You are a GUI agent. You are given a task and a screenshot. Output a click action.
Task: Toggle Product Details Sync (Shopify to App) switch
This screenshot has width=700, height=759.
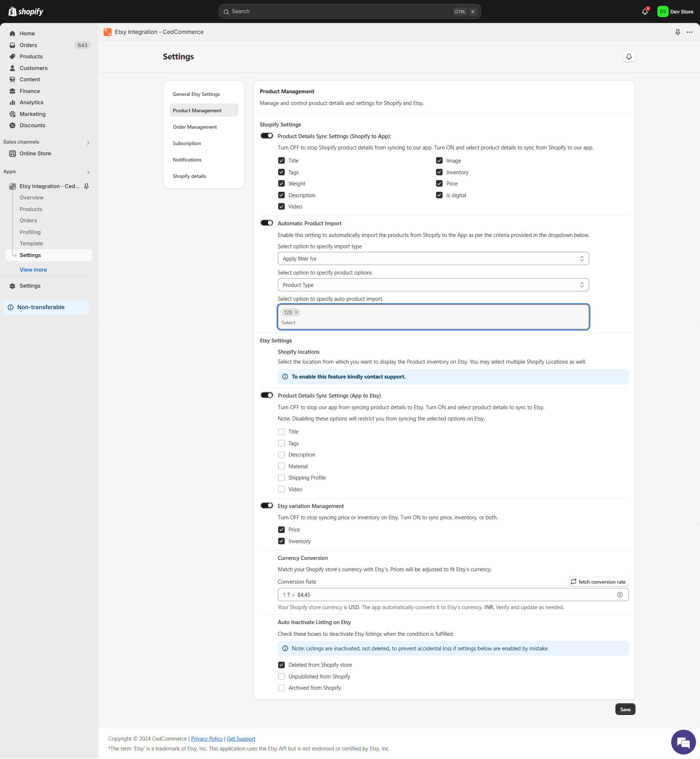pyautogui.click(x=267, y=136)
